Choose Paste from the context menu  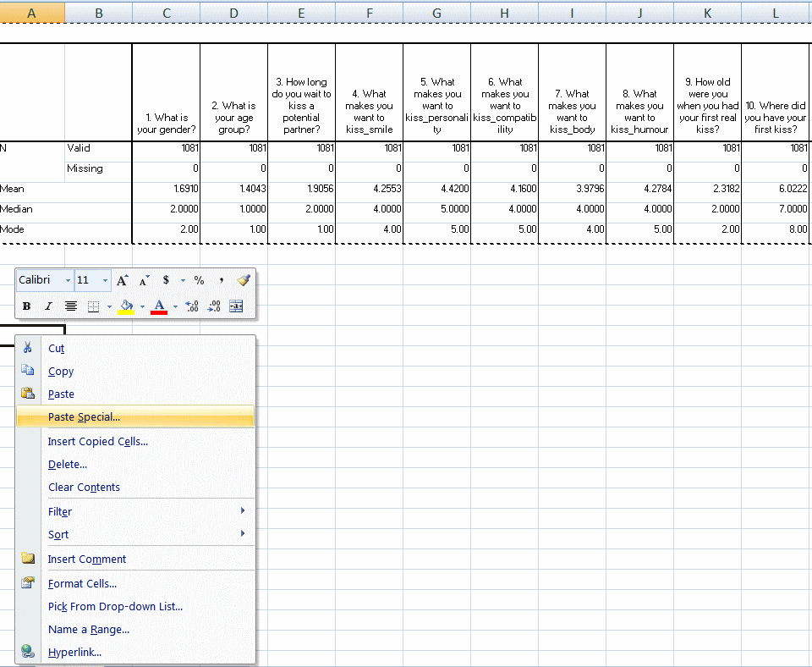click(x=135, y=394)
